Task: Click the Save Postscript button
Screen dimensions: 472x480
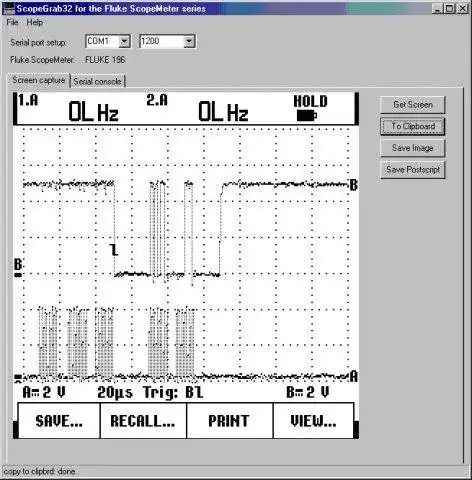Action: [413, 170]
